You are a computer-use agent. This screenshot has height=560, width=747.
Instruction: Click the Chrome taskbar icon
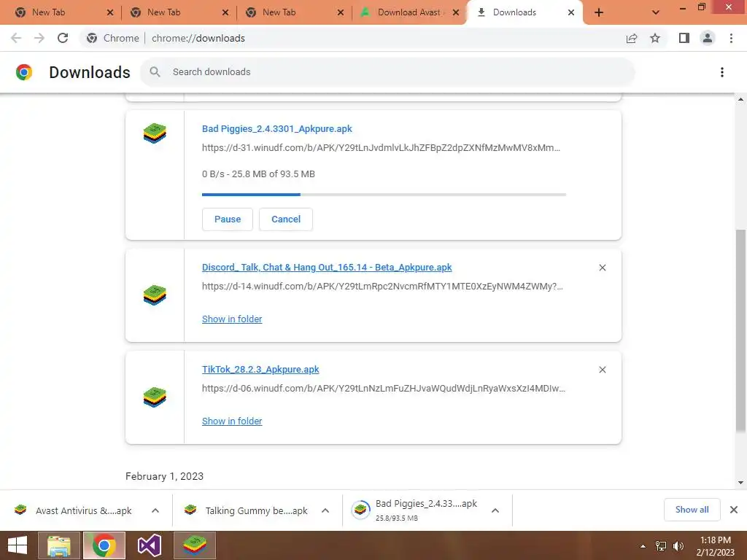[x=104, y=545]
